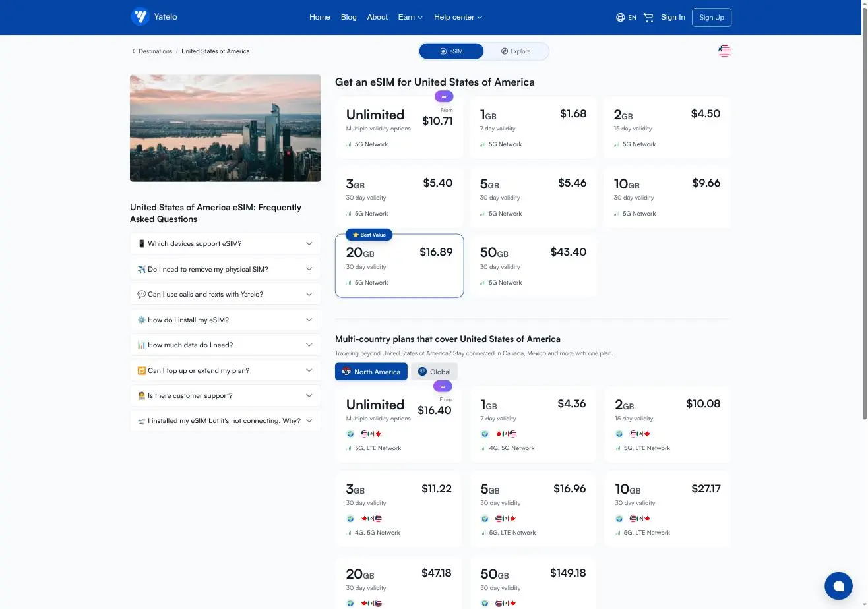This screenshot has width=868, height=609.
Task: Open the chat support bubble
Action: [x=838, y=585]
